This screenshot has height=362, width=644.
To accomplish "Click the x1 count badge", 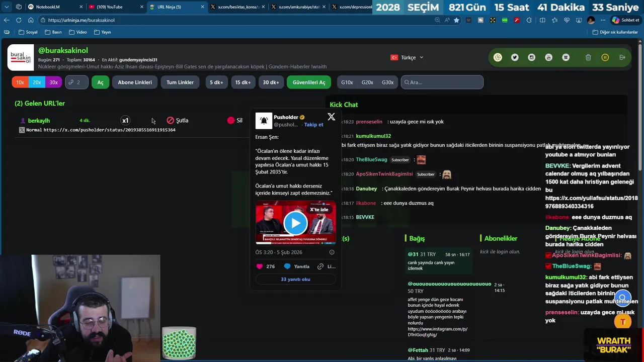I will [125, 121].
